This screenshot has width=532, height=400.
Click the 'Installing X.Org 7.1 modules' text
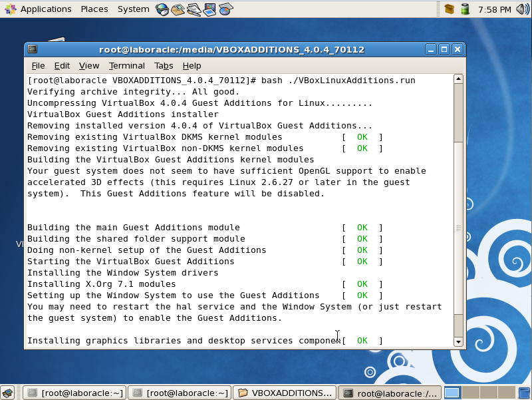102,284
